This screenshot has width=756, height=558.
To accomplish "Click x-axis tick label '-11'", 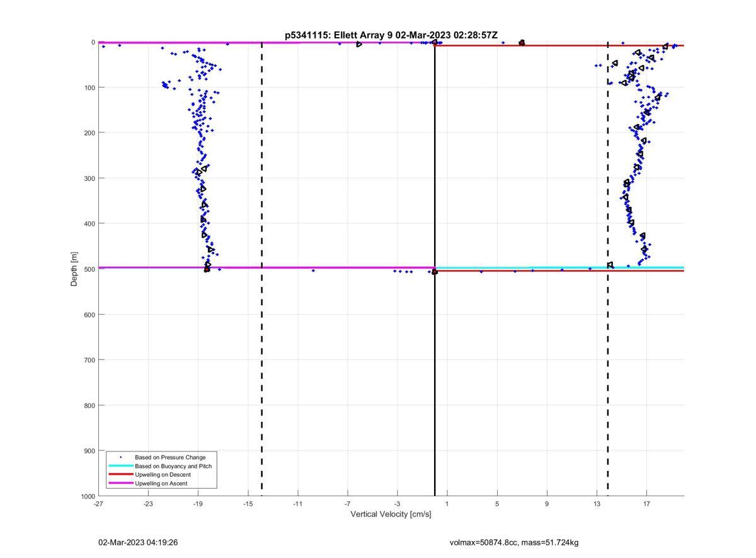I will [297, 504].
